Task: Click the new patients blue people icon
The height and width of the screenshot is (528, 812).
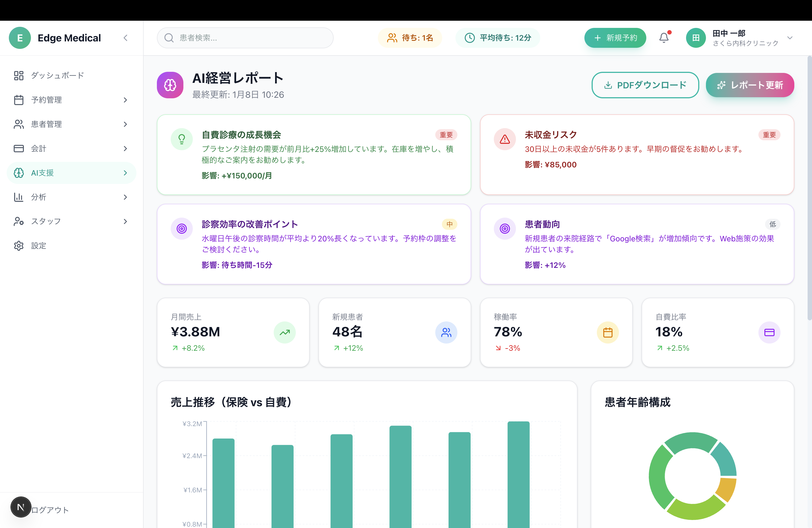Action: 446,332
